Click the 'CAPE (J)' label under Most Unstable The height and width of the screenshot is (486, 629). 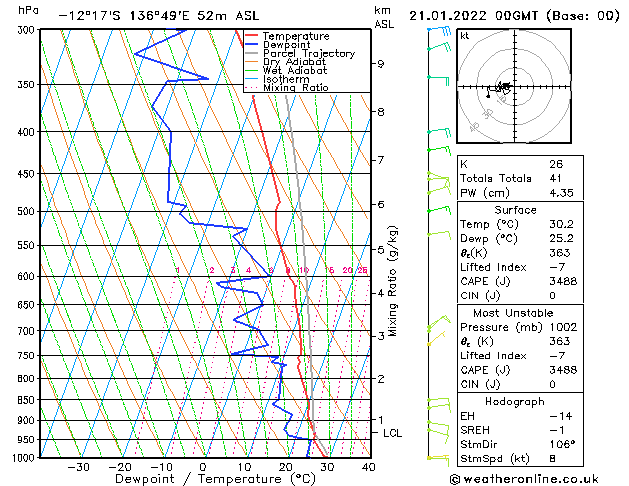click(x=485, y=371)
